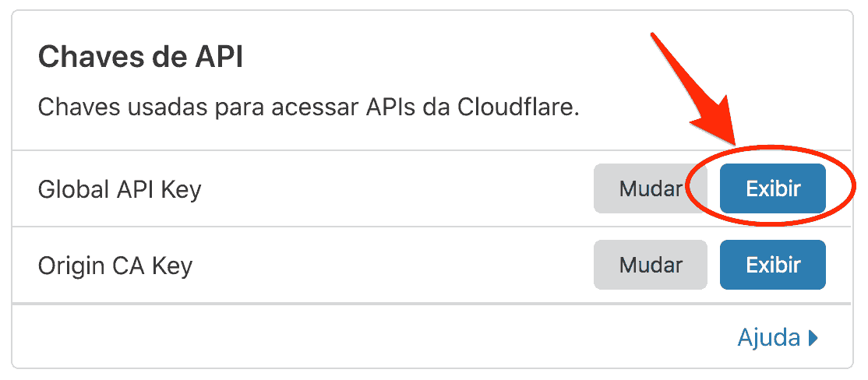Click the red circle annotation outline
The height and width of the screenshot is (380, 868).
[771, 185]
